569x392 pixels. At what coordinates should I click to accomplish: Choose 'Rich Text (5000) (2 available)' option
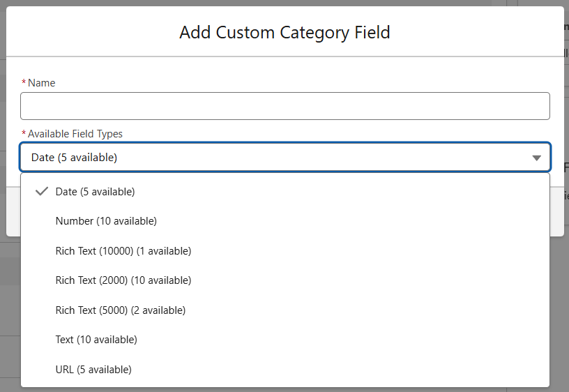pyautogui.click(x=121, y=310)
